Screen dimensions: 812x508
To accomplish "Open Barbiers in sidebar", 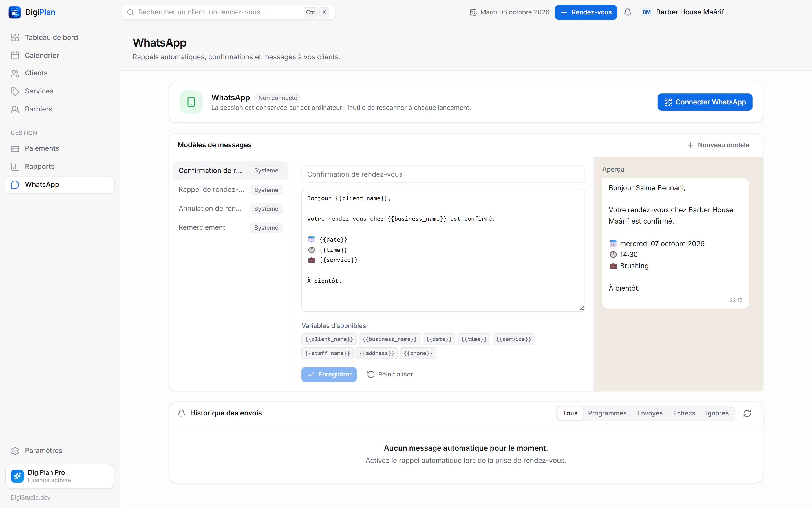I will pyautogui.click(x=60, y=109).
